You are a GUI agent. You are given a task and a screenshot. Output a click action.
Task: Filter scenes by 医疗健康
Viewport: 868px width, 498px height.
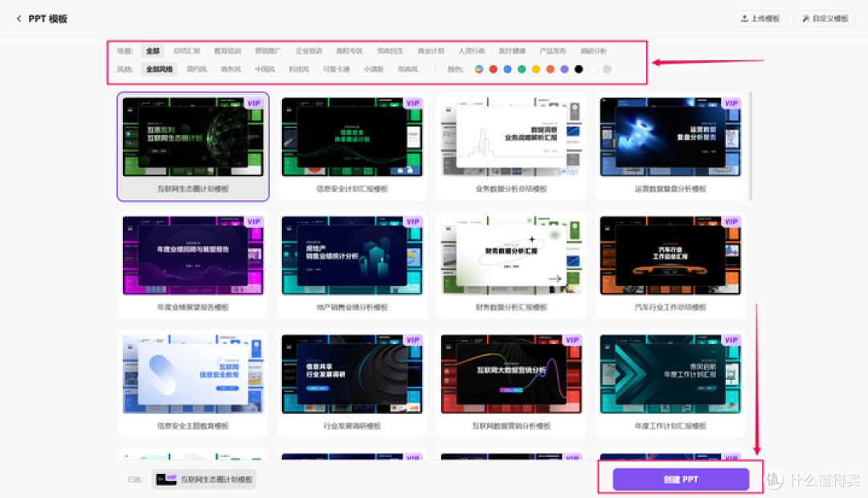click(512, 51)
